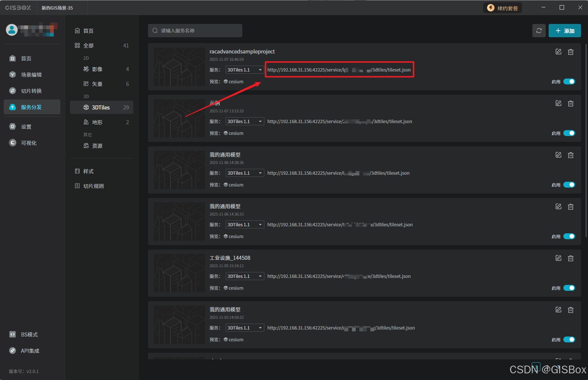Click the 我的通用模型 14:38:36 tileset URL
The height and width of the screenshot is (380, 588).
click(x=338, y=173)
